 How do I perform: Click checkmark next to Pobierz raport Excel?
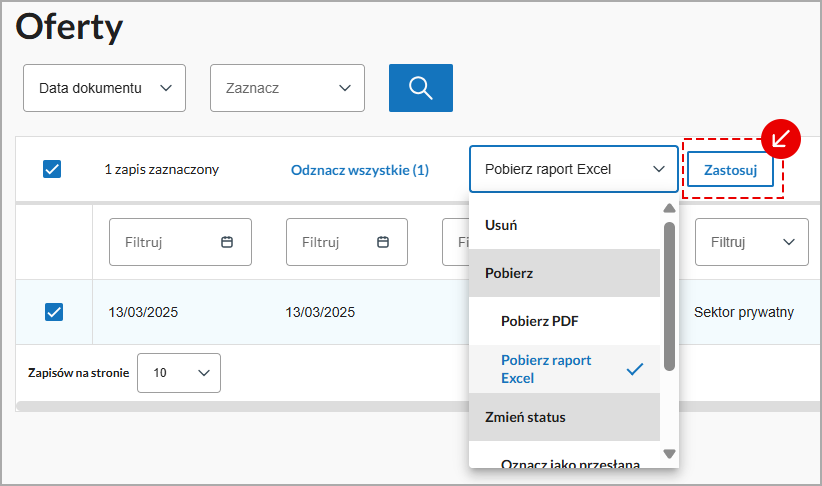[634, 369]
